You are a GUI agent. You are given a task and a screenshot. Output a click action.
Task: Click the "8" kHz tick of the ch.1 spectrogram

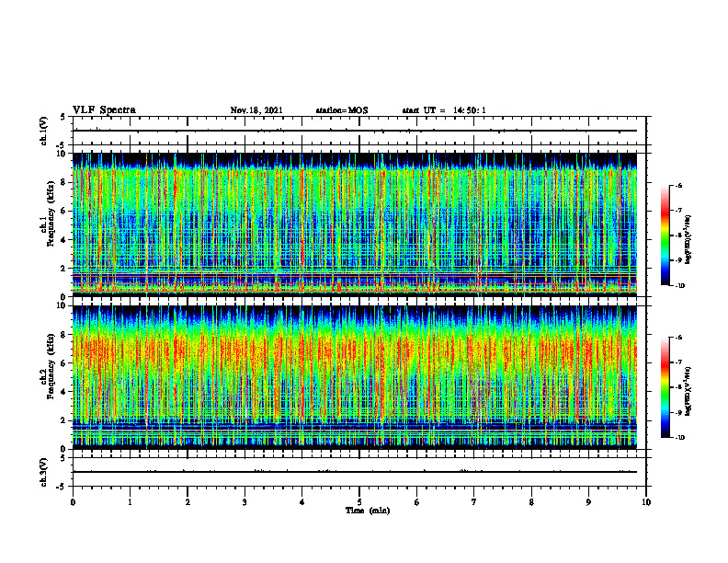[64, 182]
